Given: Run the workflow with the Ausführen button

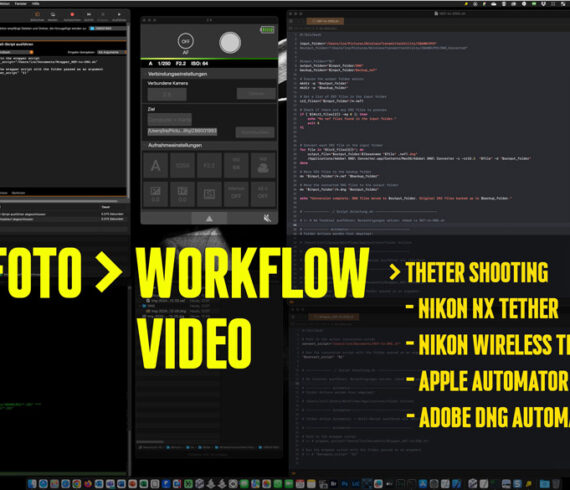Looking at the screenshot, I should (119, 17).
